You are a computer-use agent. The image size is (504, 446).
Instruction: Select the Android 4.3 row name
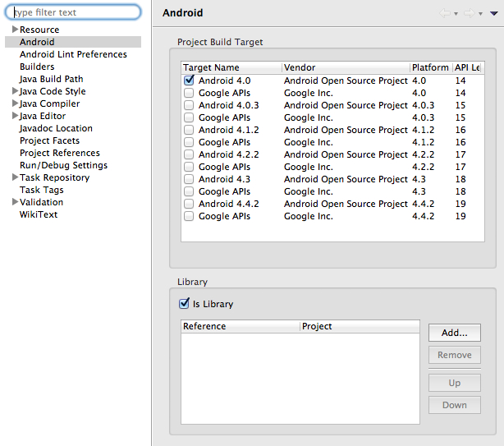point(224,179)
